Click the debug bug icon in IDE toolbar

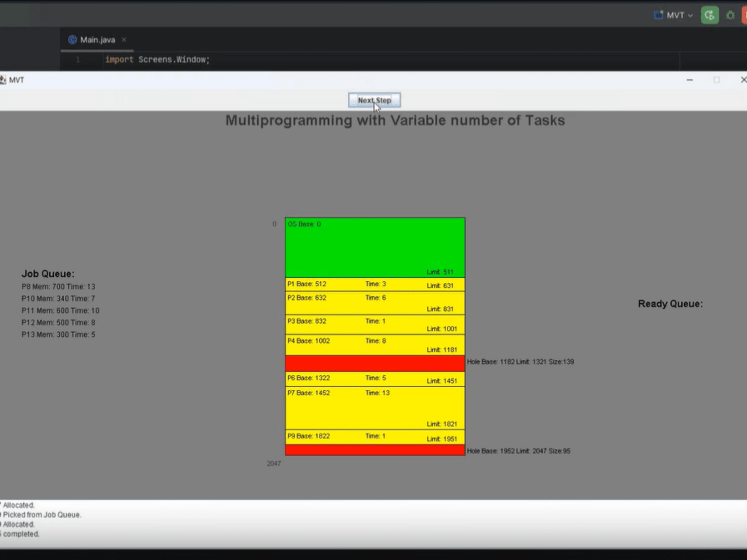(x=730, y=15)
